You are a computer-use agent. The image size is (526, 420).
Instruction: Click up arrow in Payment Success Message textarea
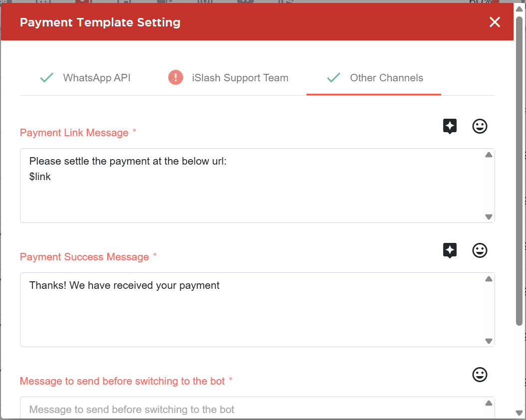[489, 279]
